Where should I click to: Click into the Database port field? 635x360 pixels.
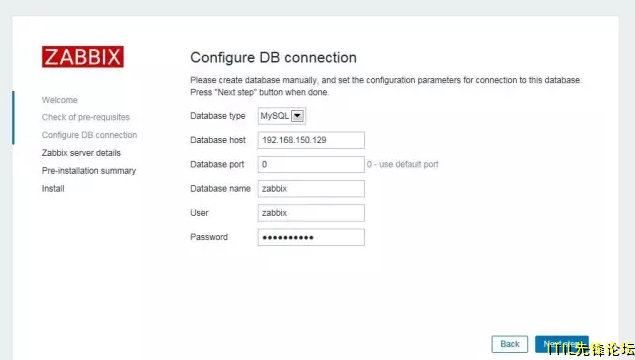point(311,164)
